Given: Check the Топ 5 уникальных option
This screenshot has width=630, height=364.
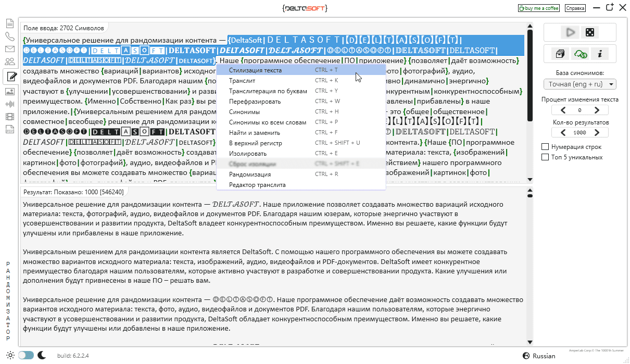Looking at the screenshot, I should [545, 157].
